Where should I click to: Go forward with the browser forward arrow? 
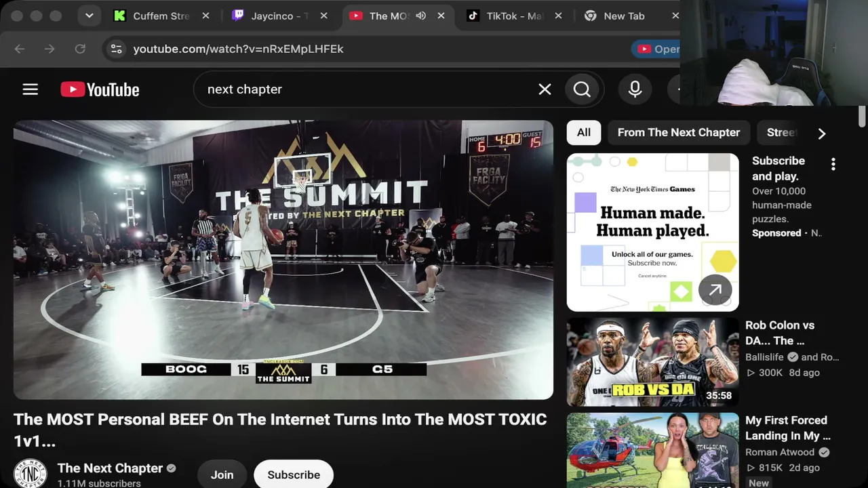[50, 49]
